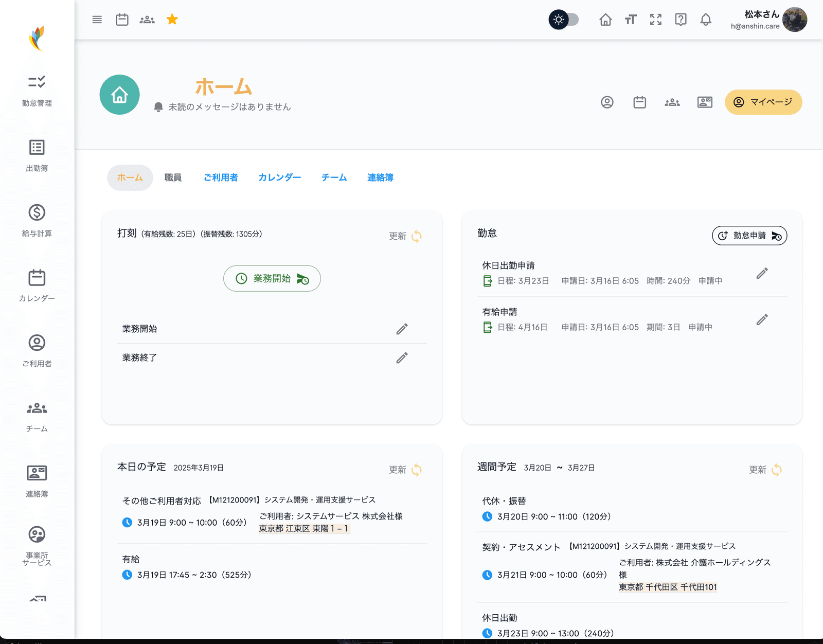Open 連絡簿 in the sidebar
This screenshot has width=823, height=644.
click(37, 481)
